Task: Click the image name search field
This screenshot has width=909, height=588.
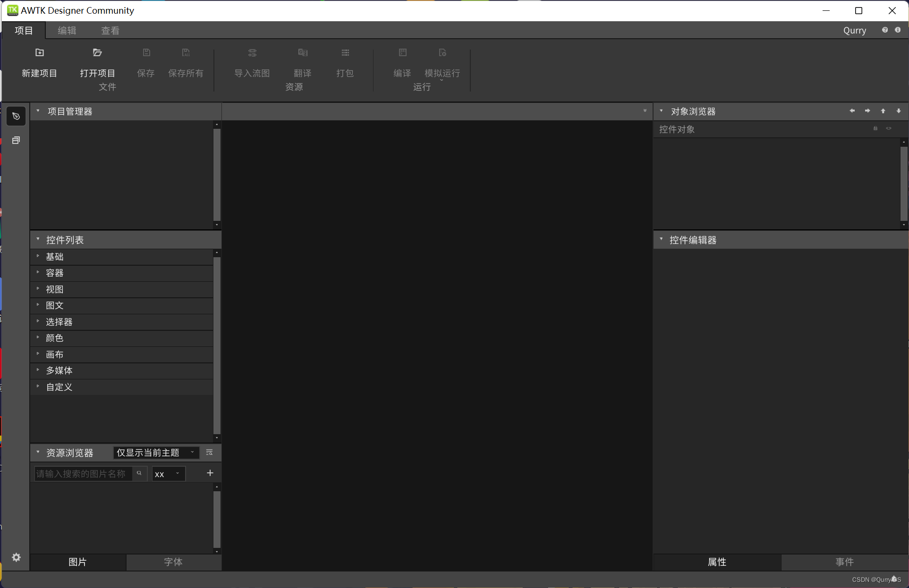Action: [x=83, y=474]
